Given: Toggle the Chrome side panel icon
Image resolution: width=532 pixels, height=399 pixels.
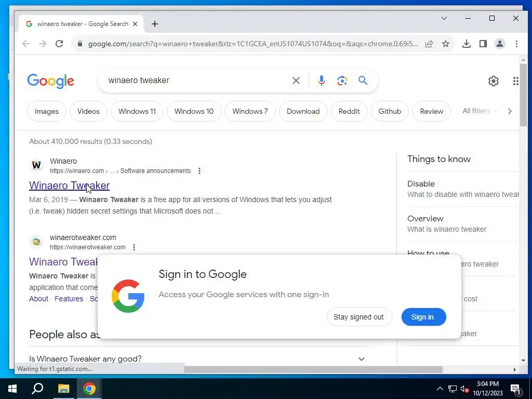Looking at the screenshot, I should [483, 44].
